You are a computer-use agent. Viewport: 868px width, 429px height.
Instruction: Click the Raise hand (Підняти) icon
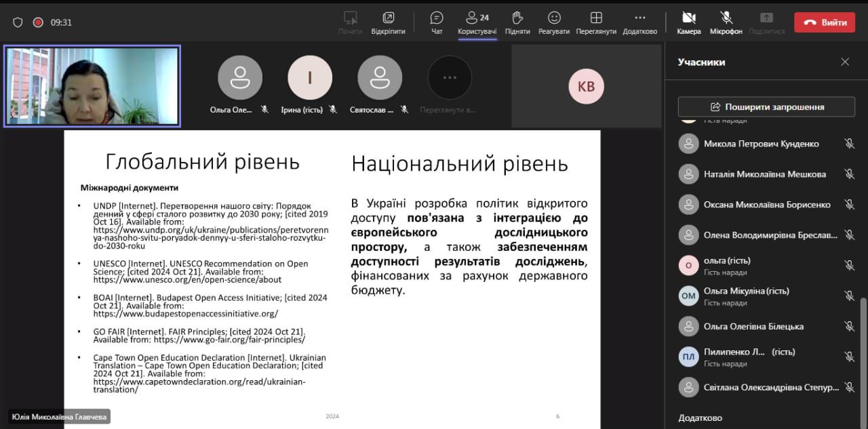coord(517,18)
